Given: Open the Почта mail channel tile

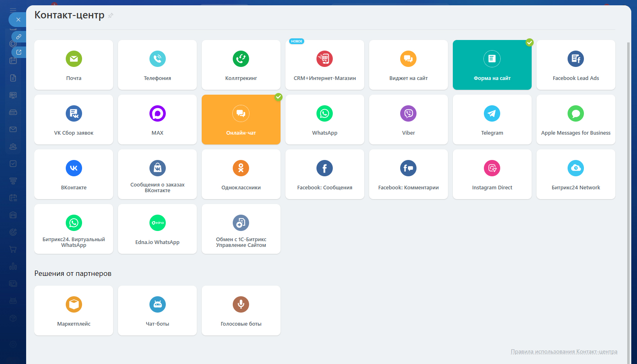Looking at the screenshot, I should pos(74,65).
